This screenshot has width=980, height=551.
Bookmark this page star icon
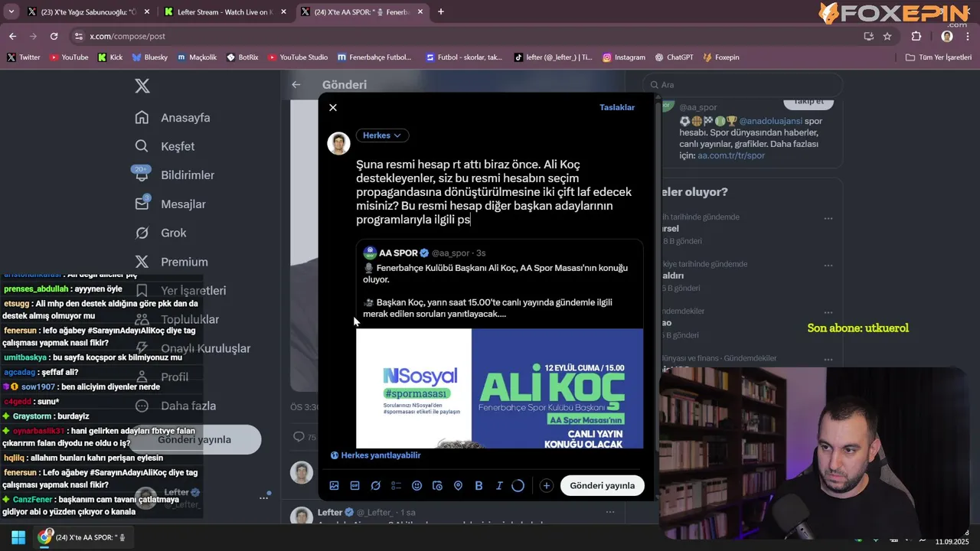pos(887,36)
